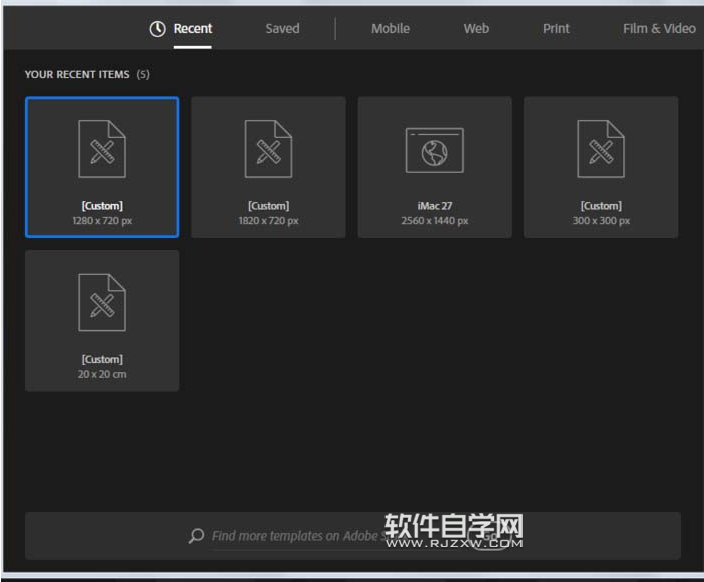Click the document icon of 1280 x 720 preset
704x582 pixels.
[102, 149]
